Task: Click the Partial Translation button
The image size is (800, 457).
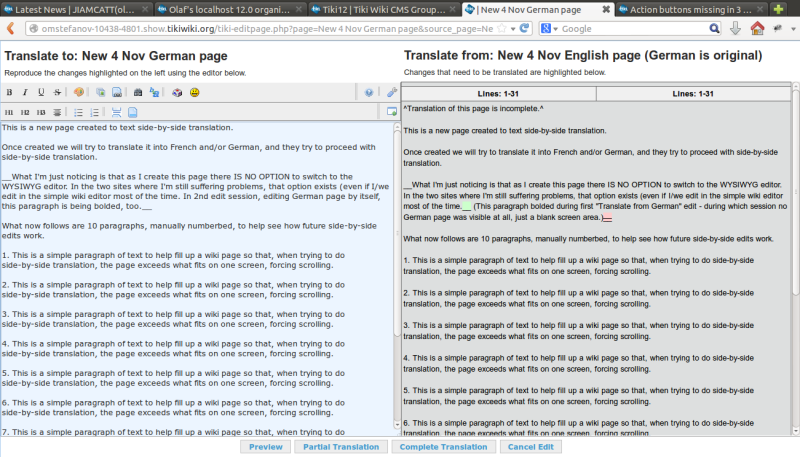Action: pos(341,447)
